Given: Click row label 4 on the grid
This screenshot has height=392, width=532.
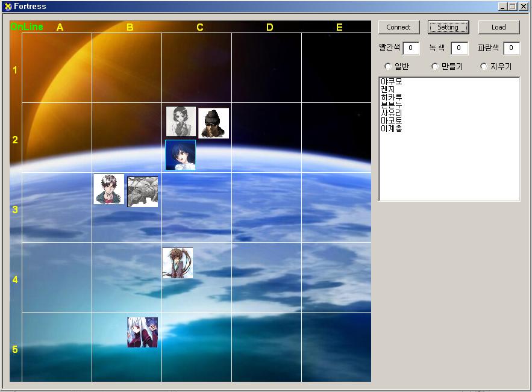Looking at the screenshot, I should coord(15,279).
